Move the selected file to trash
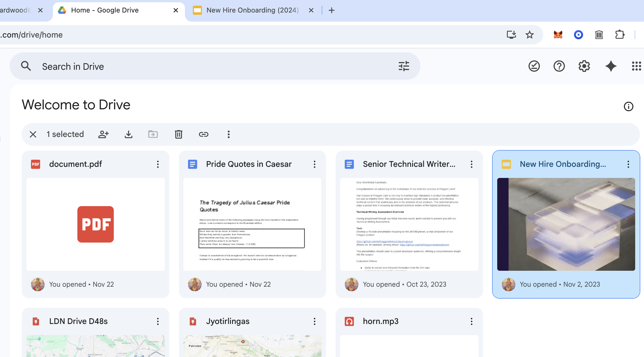This screenshot has width=644, height=357. click(x=179, y=134)
